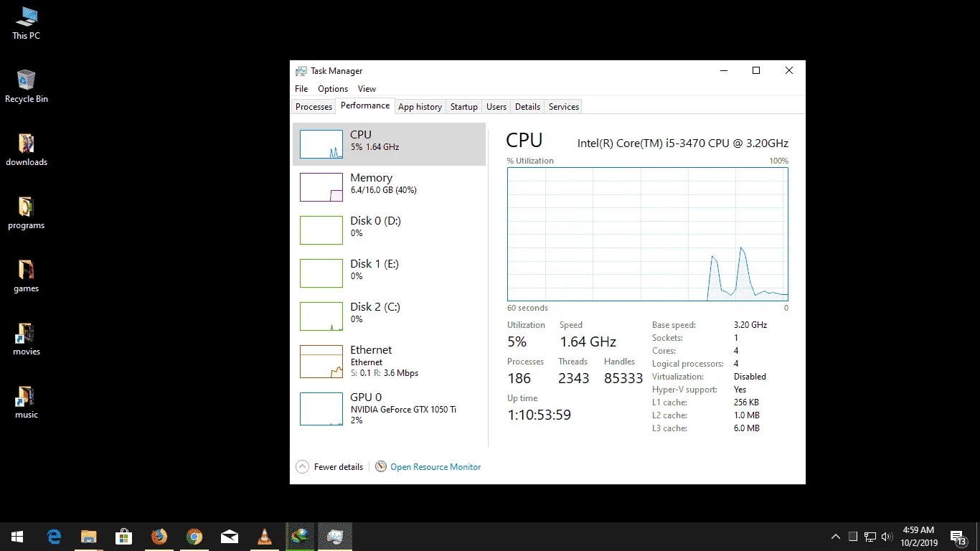Viewport: 980px width, 551px height.
Task: Select GPU 0 in the sidebar
Action: pos(389,409)
